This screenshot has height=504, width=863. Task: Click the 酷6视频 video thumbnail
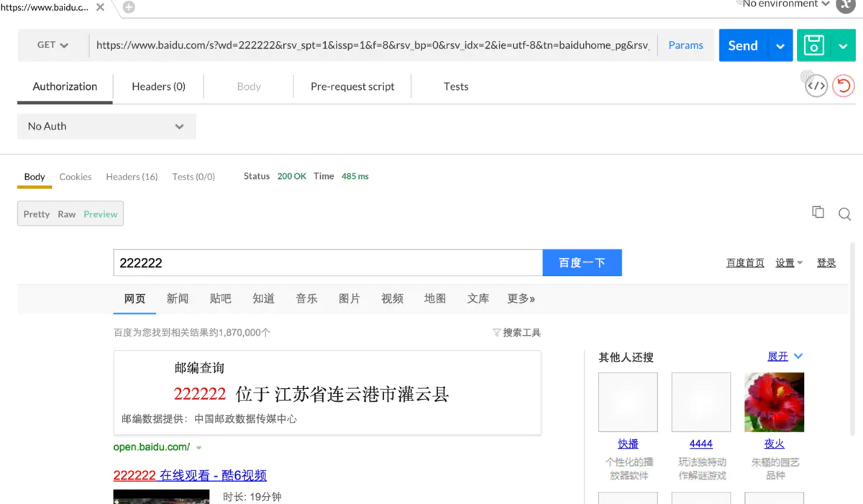(x=162, y=497)
